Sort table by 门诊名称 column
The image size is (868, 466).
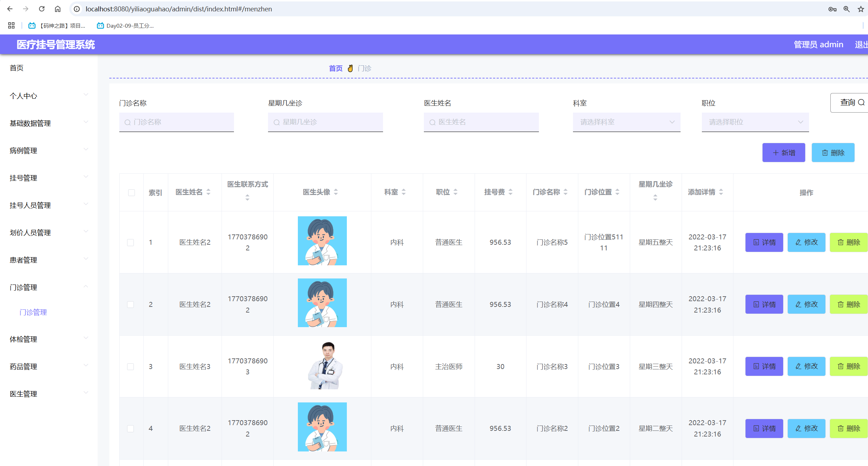pyautogui.click(x=566, y=192)
